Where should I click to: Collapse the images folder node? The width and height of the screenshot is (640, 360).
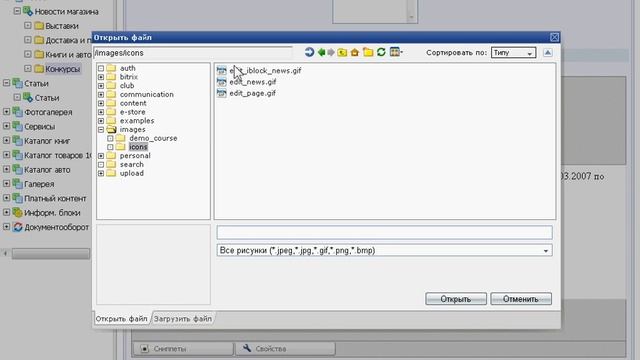101,129
